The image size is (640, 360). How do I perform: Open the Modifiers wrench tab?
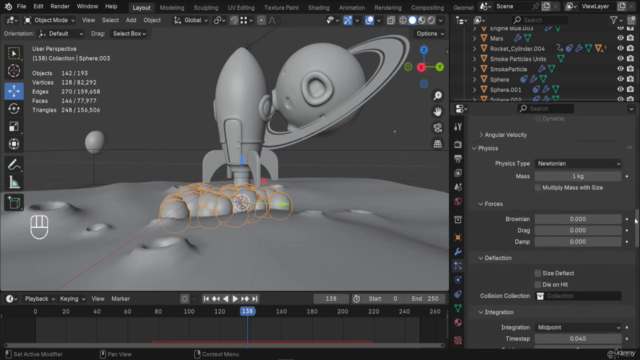[458, 251]
